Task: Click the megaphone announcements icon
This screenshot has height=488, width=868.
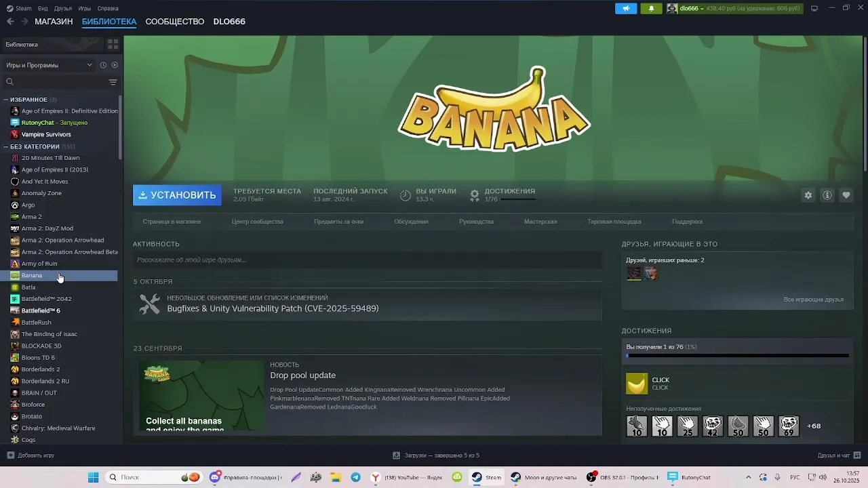Action: [626, 8]
